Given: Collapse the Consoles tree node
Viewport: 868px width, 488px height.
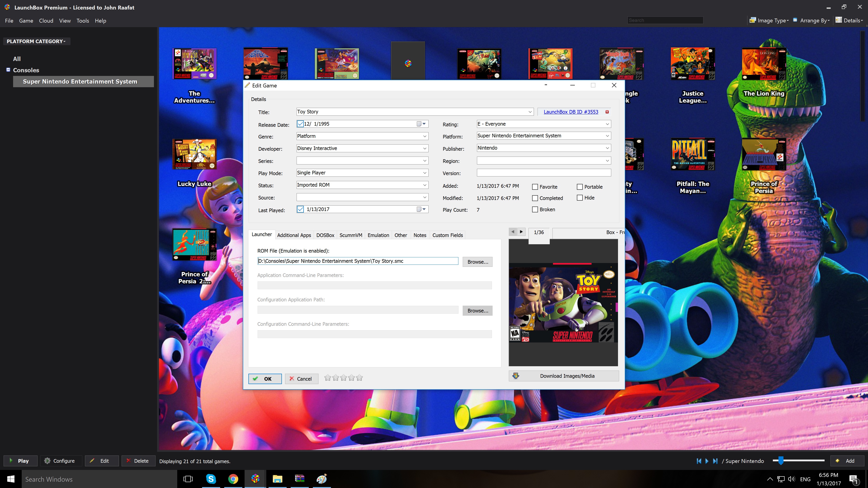Looking at the screenshot, I should point(8,70).
